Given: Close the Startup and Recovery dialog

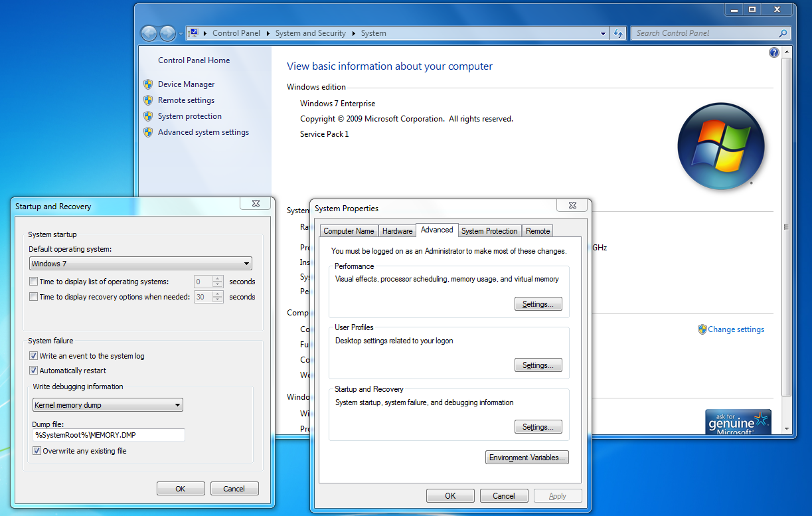Looking at the screenshot, I should point(255,203).
